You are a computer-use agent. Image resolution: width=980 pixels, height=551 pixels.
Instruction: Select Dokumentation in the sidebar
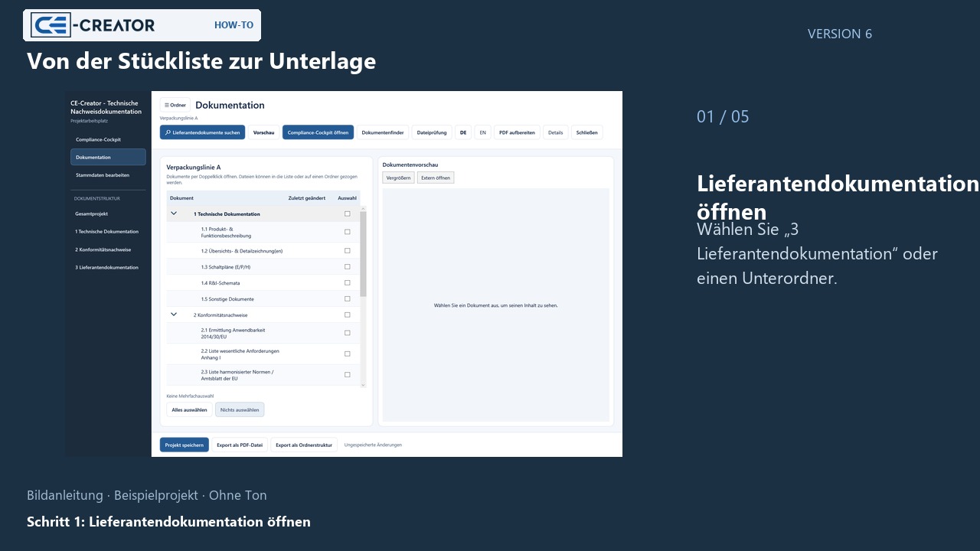point(108,157)
